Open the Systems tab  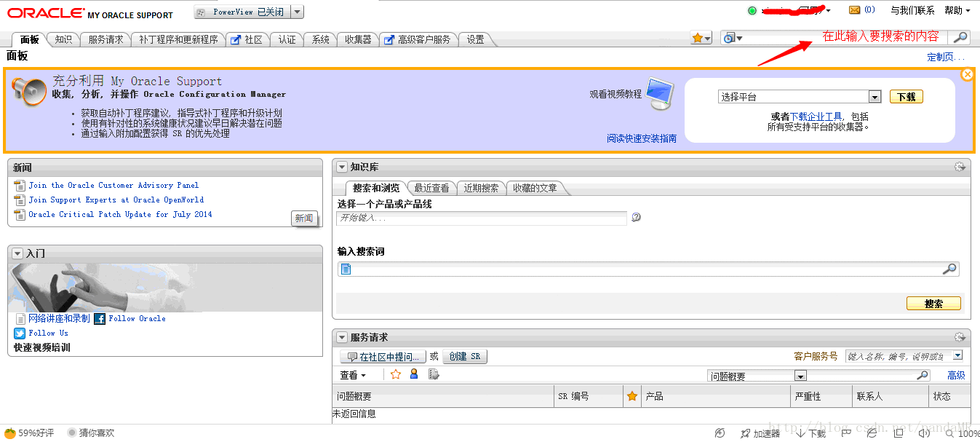pos(321,40)
